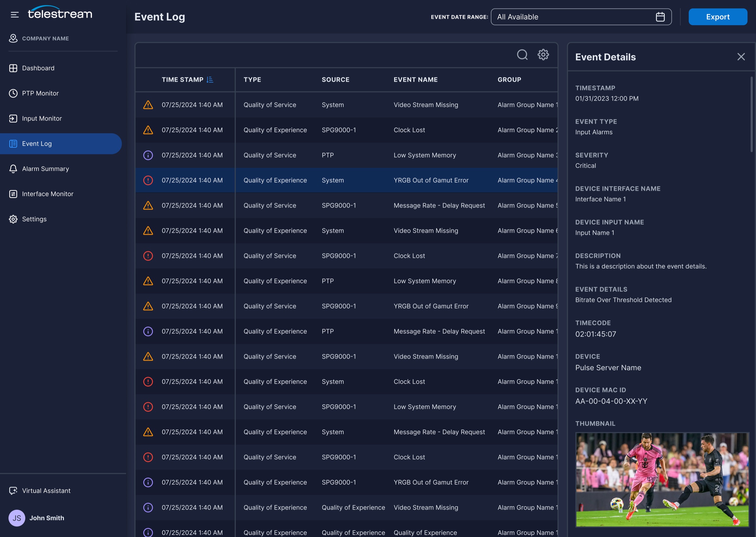Screen dimensions: 756x537
Task: Open the soccer match thumbnail image
Action: (x=662, y=479)
